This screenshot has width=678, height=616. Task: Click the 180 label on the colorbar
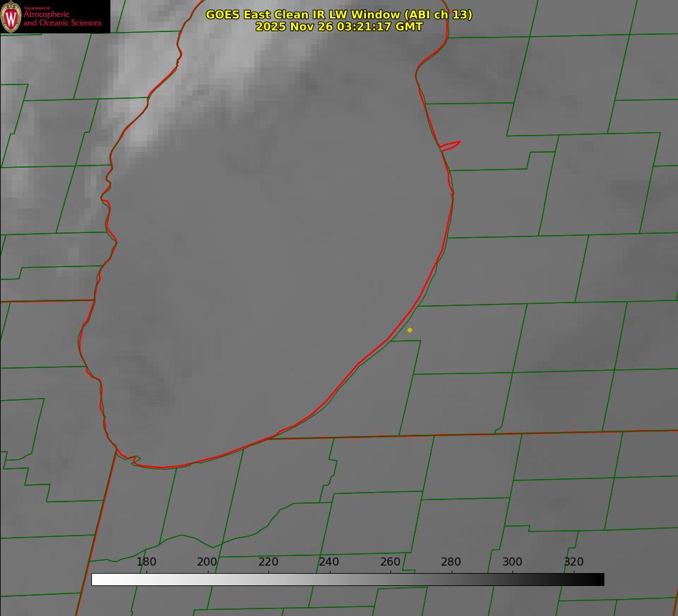point(147,562)
